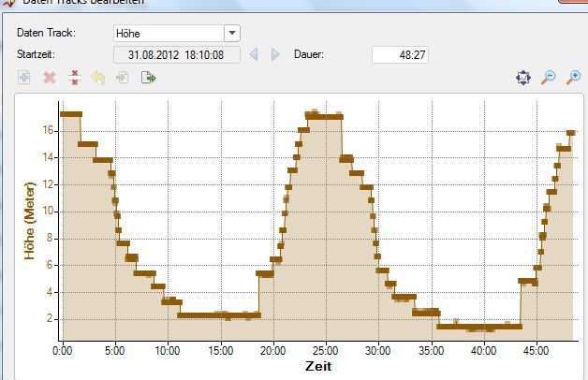Zoom in using the plus magnifier icon
This screenshot has width=588, height=380.
tap(573, 78)
